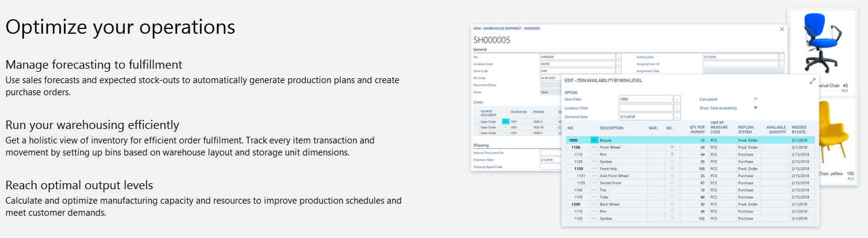Click the Needed By Date column header
868x238 pixels.
coord(799,129)
